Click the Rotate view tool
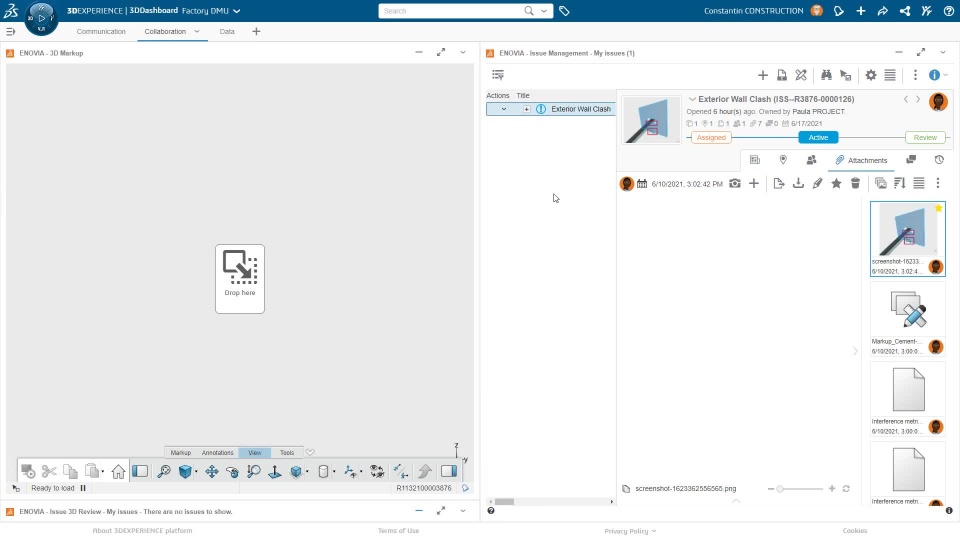This screenshot has width=960, height=540. point(232,471)
